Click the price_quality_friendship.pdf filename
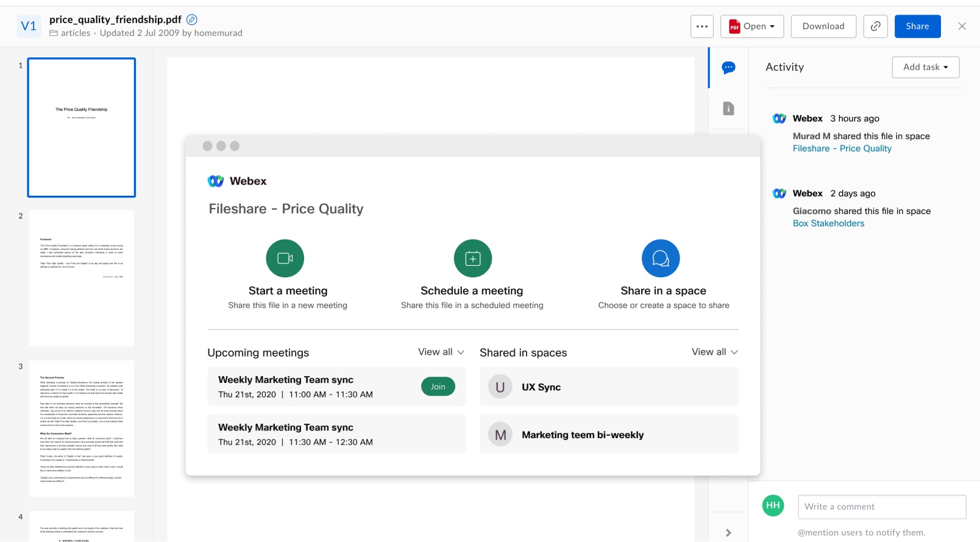Screen dimensions: 980x542 click(115, 20)
